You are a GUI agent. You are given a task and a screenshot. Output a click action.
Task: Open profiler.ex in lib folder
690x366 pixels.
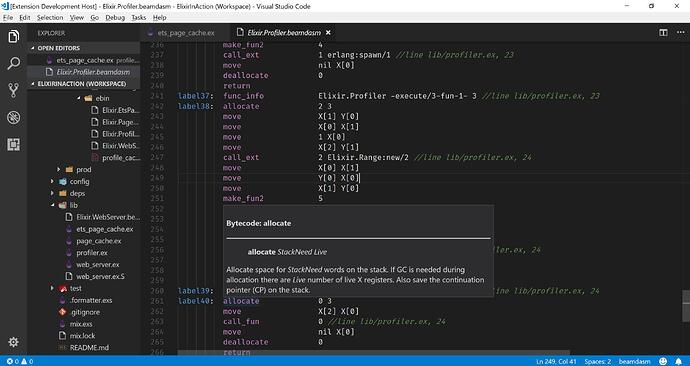[x=92, y=253]
